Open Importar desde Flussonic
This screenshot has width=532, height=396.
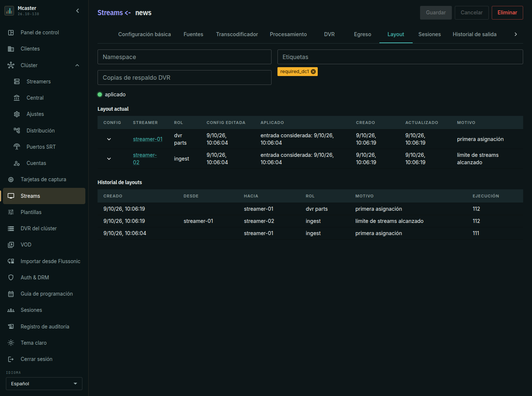(44, 261)
